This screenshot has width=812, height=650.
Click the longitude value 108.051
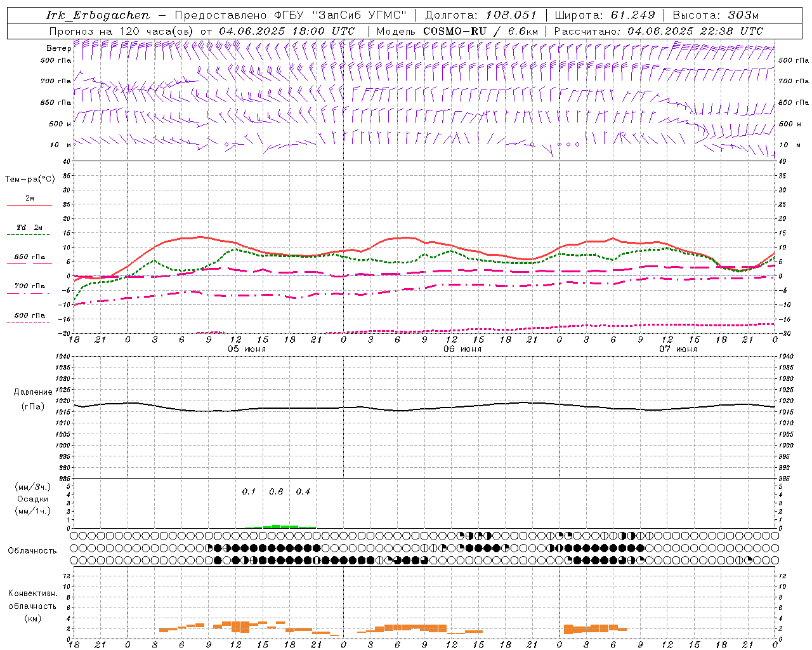coord(511,15)
